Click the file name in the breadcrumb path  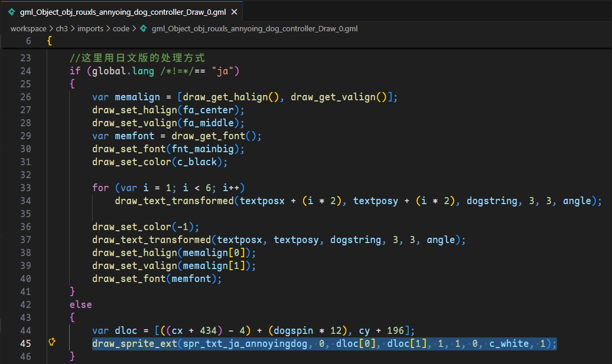click(x=255, y=29)
